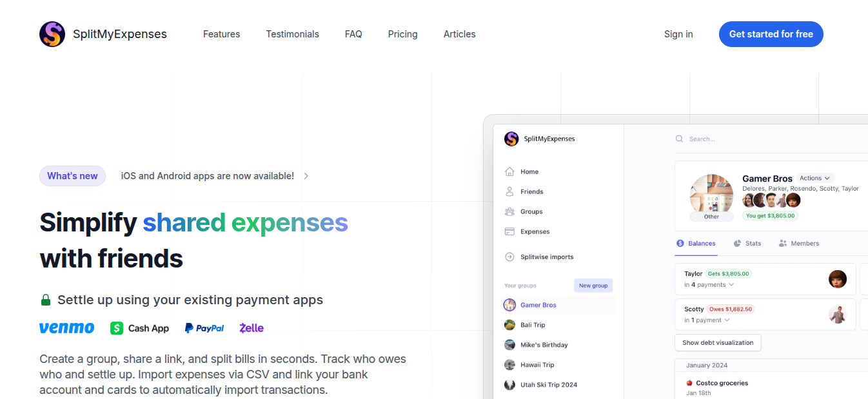Click the What's new badge
This screenshot has width=868, height=399.
72,176
